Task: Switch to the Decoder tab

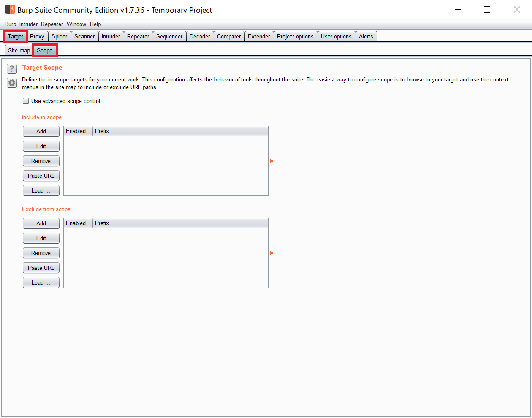Action: click(200, 36)
